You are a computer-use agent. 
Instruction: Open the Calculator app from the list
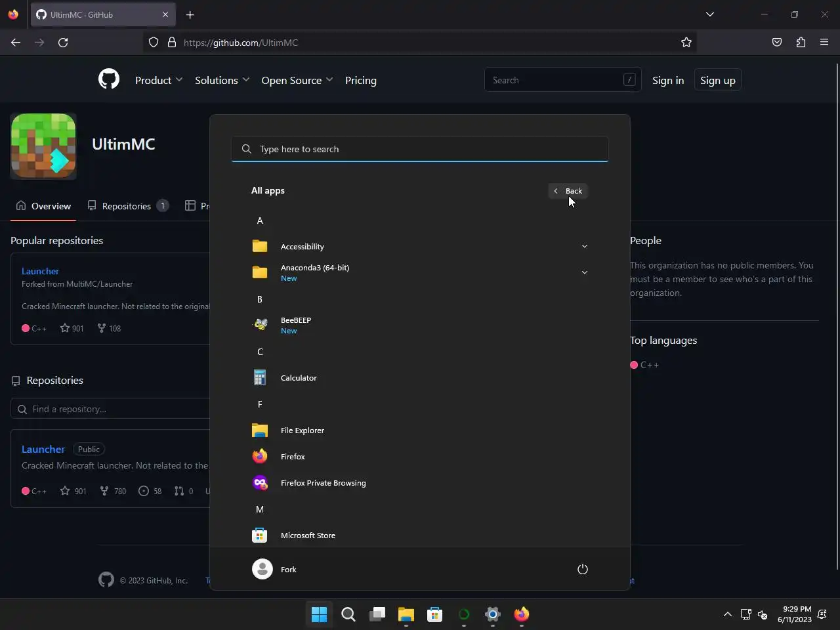coord(420,378)
